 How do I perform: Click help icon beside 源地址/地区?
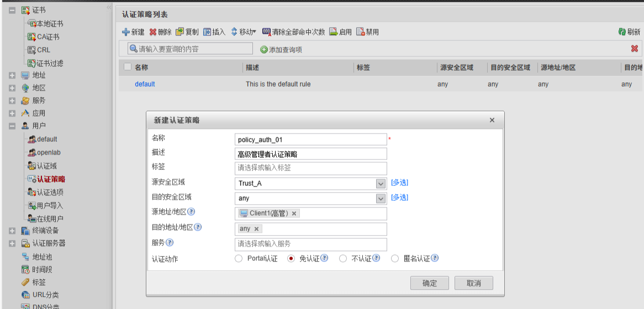tap(191, 212)
